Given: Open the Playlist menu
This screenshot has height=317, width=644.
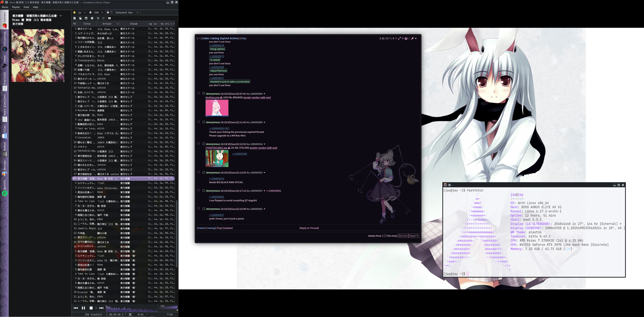Looking at the screenshot, I should [x=16, y=7].
